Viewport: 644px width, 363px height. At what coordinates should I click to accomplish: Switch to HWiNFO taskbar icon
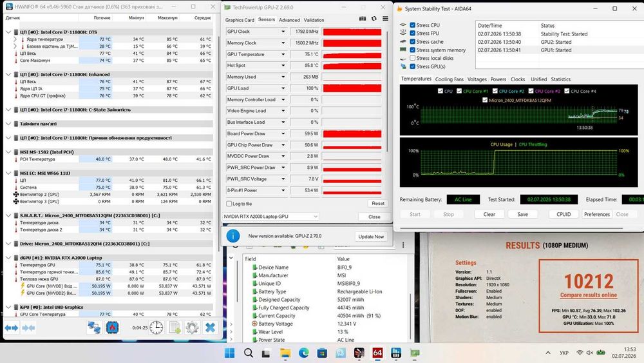[x=396, y=353]
